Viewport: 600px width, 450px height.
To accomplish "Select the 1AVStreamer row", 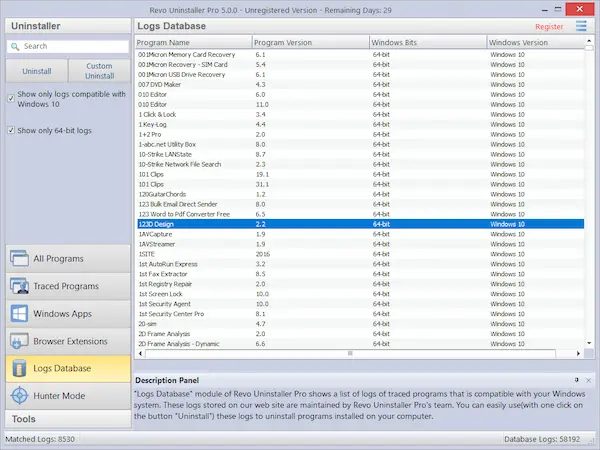I will tap(360, 244).
